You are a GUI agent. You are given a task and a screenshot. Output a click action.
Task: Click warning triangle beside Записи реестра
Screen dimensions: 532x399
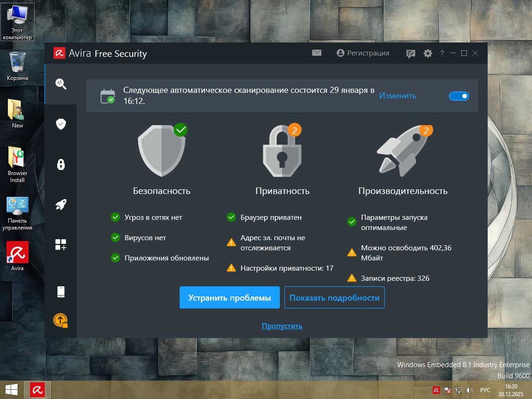click(352, 278)
